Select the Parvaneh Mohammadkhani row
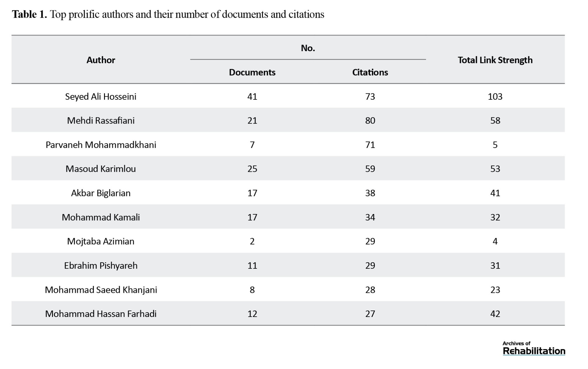Screen dimensions: 588x369 pyautogui.click(x=288, y=145)
